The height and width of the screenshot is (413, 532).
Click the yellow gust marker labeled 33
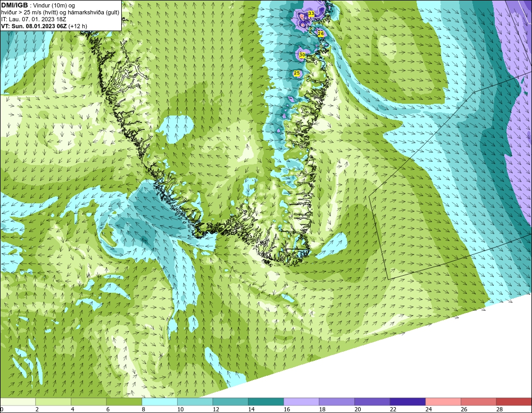click(x=311, y=13)
